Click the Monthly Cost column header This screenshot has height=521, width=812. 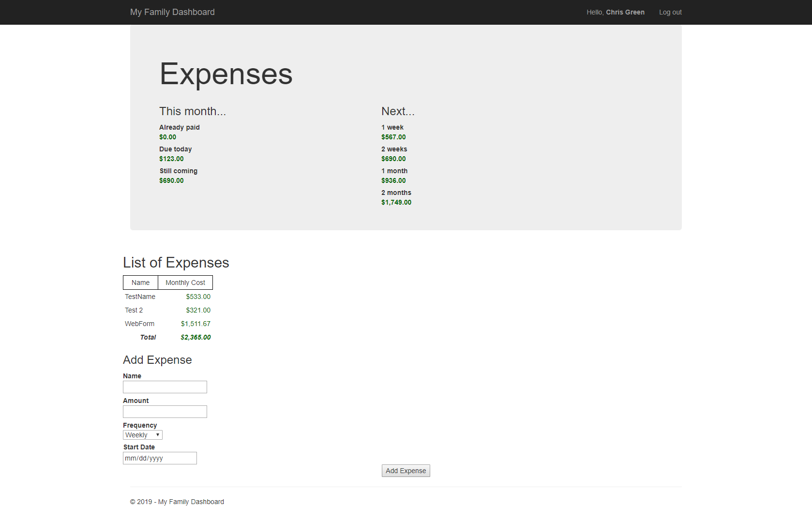[185, 283]
